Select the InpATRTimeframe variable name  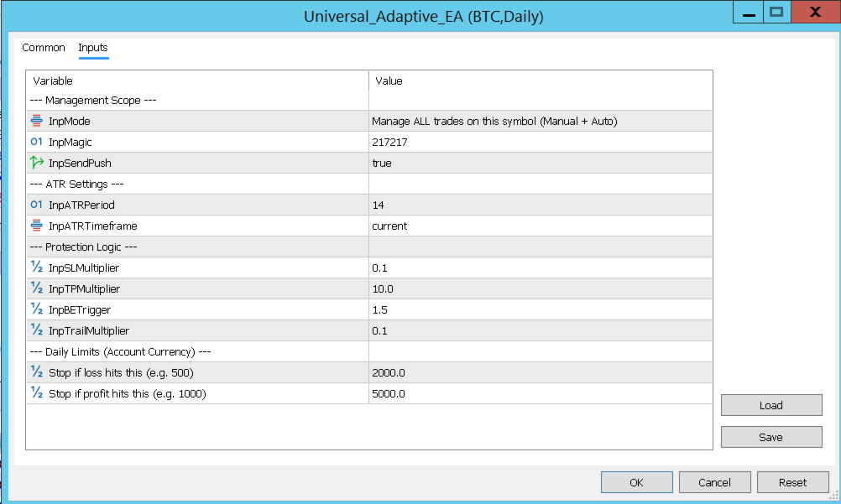[93, 226]
